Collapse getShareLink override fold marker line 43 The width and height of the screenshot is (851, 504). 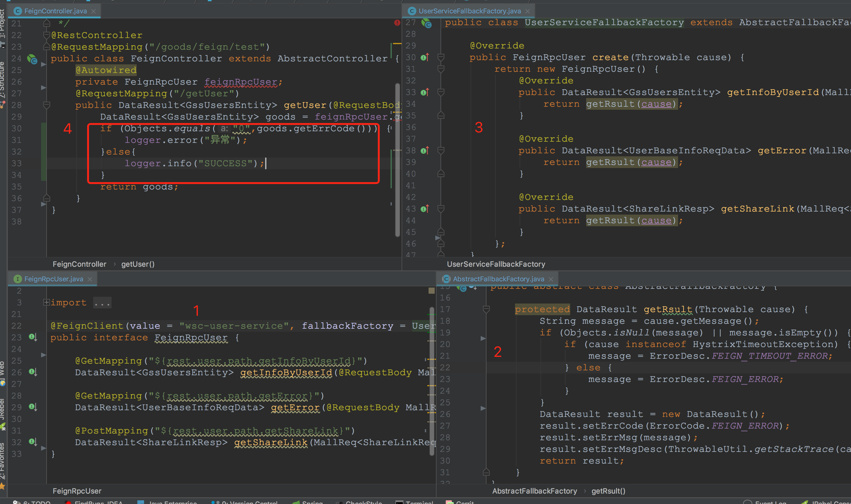click(441, 208)
